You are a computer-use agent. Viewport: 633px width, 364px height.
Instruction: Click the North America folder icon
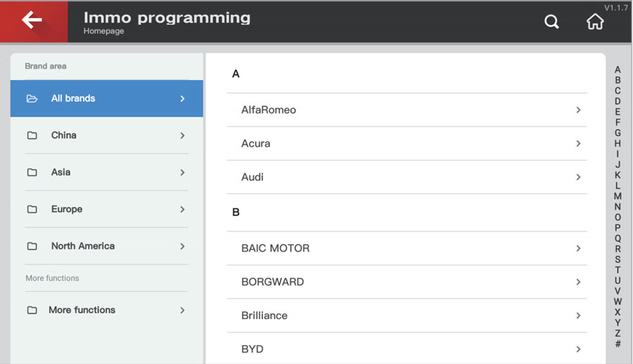pyautogui.click(x=32, y=247)
